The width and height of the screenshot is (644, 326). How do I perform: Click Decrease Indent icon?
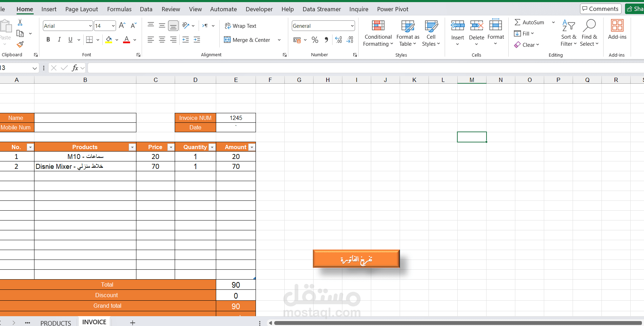(186, 40)
